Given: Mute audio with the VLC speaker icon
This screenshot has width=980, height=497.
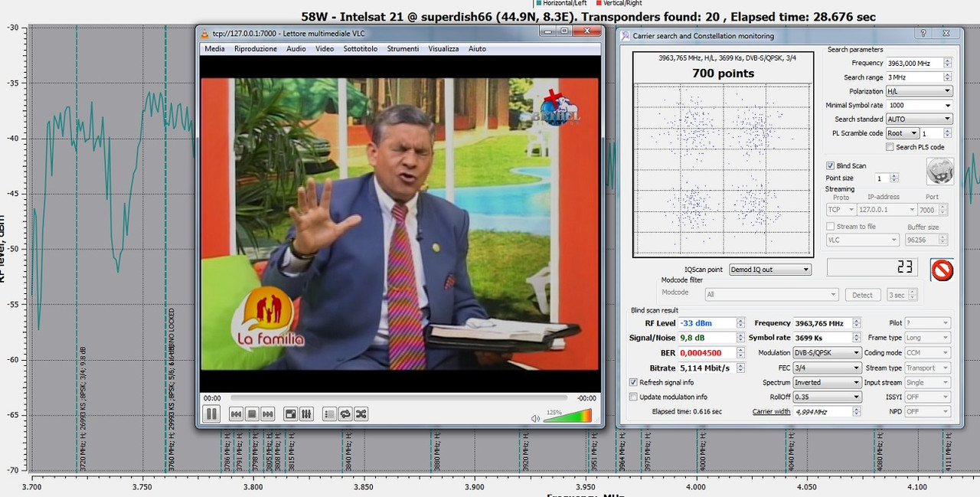Looking at the screenshot, I should point(535,418).
